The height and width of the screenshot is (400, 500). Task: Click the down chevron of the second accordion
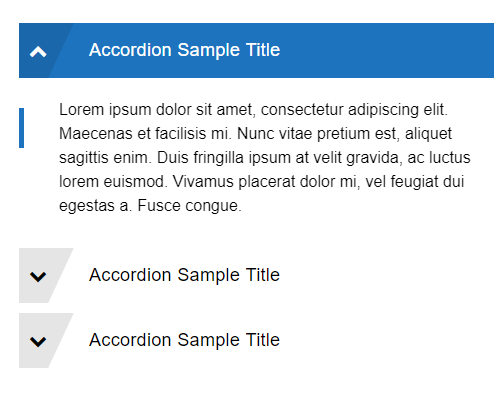[x=38, y=277]
